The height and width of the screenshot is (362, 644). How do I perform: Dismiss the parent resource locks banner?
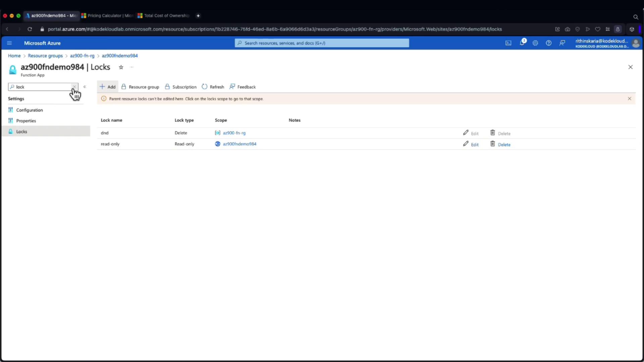pyautogui.click(x=629, y=99)
